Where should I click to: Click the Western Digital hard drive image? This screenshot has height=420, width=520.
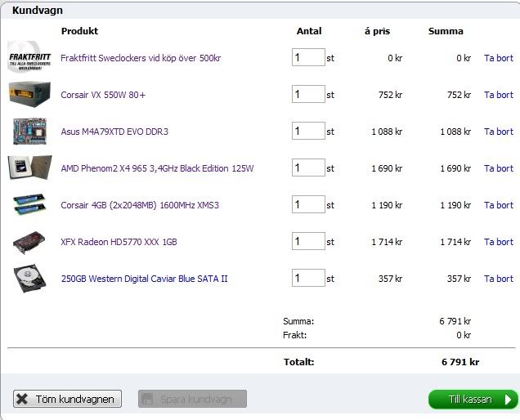29,279
